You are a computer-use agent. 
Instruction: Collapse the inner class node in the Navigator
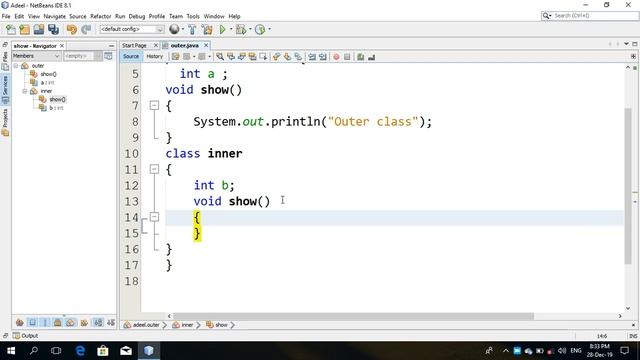24,91
